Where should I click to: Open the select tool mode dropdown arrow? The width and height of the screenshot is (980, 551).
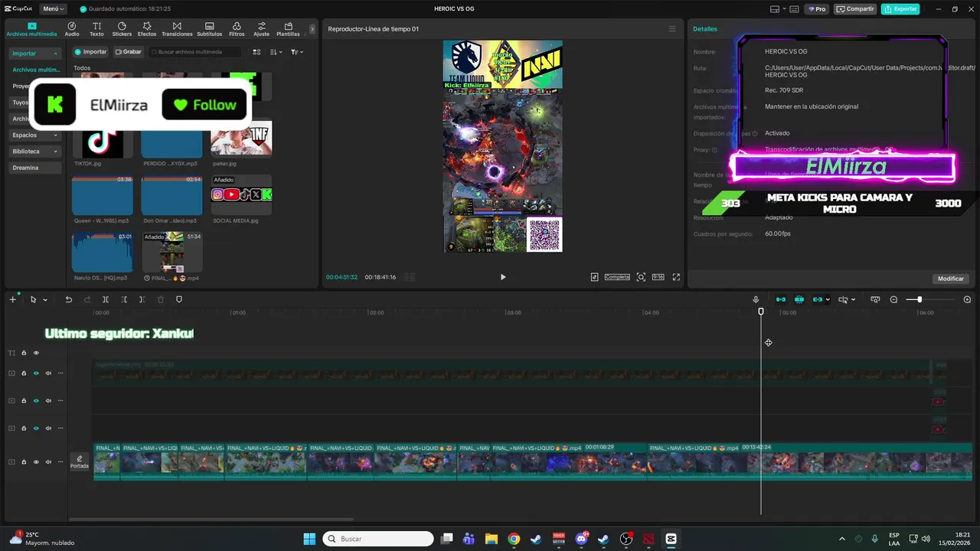[x=45, y=300]
